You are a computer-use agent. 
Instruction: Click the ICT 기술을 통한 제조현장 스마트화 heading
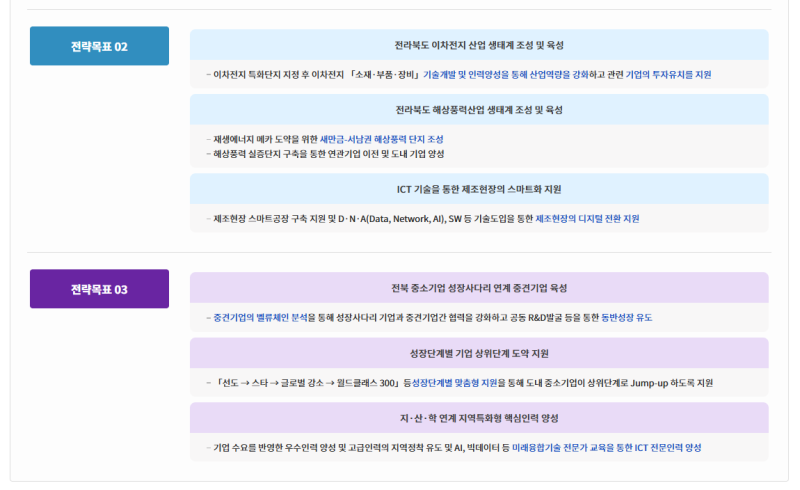(x=479, y=189)
